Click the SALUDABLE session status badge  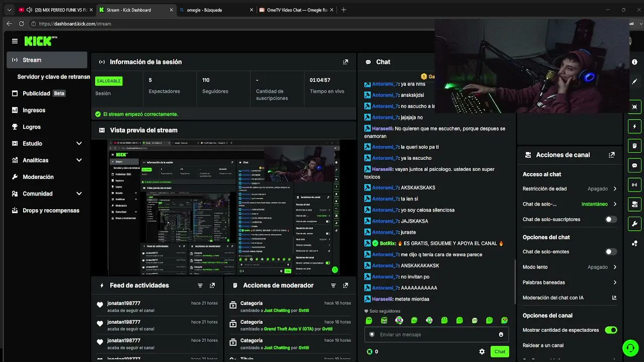(x=109, y=81)
